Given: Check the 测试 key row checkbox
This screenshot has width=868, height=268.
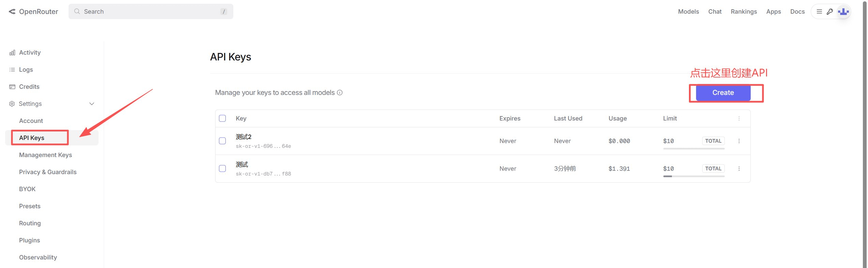Looking at the screenshot, I should tap(222, 169).
